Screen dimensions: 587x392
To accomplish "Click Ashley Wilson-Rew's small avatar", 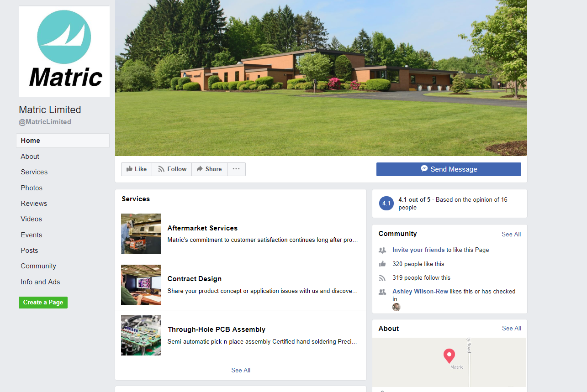I will [397, 307].
